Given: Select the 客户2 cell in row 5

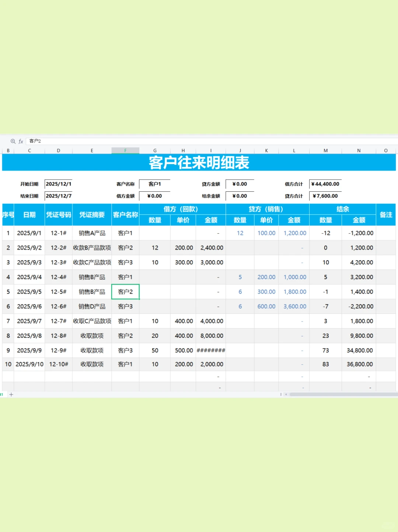Looking at the screenshot, I should tap(125, 291).
